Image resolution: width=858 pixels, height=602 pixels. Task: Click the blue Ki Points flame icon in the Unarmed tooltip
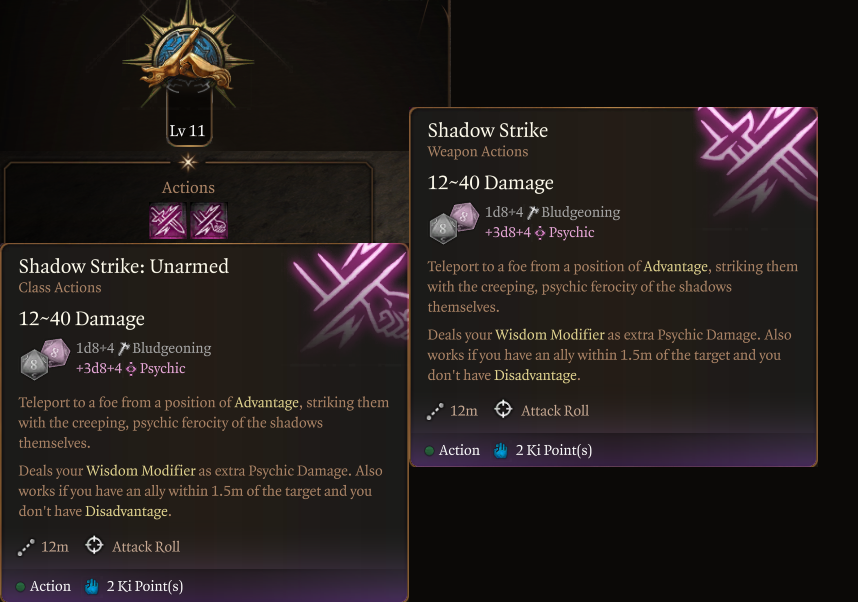[92, 586]
